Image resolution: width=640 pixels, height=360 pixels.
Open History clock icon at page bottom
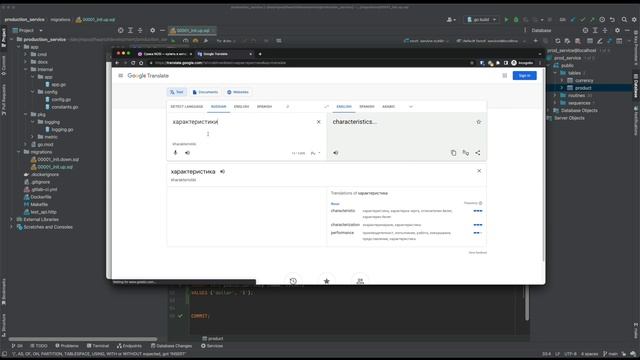[x=293, y=281]
